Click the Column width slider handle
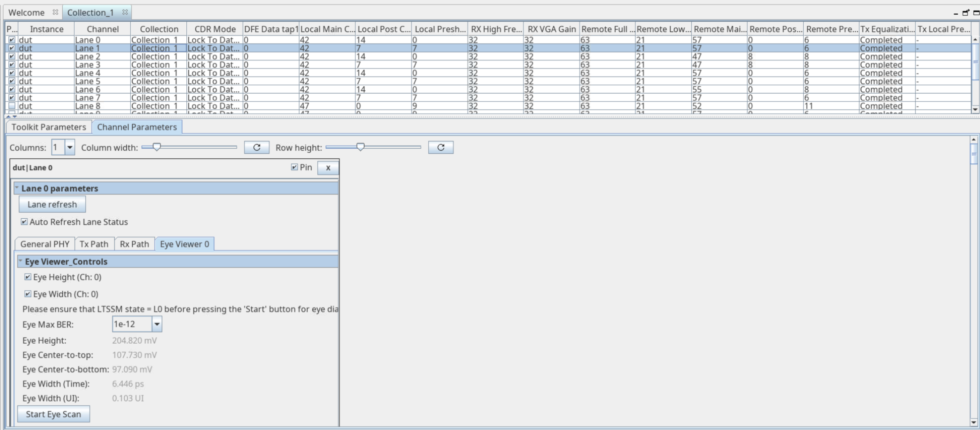980x430 pixels. [x=156, y=146]
